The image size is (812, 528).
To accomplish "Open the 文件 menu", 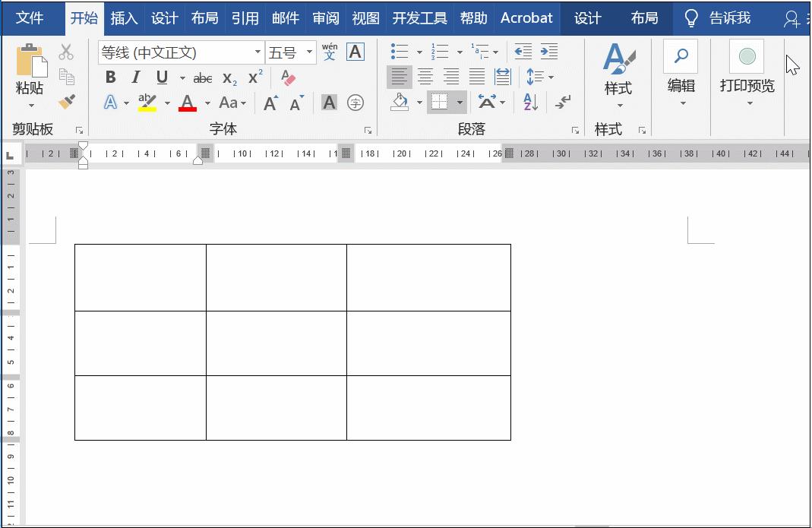I will click(x=30, y=18).
